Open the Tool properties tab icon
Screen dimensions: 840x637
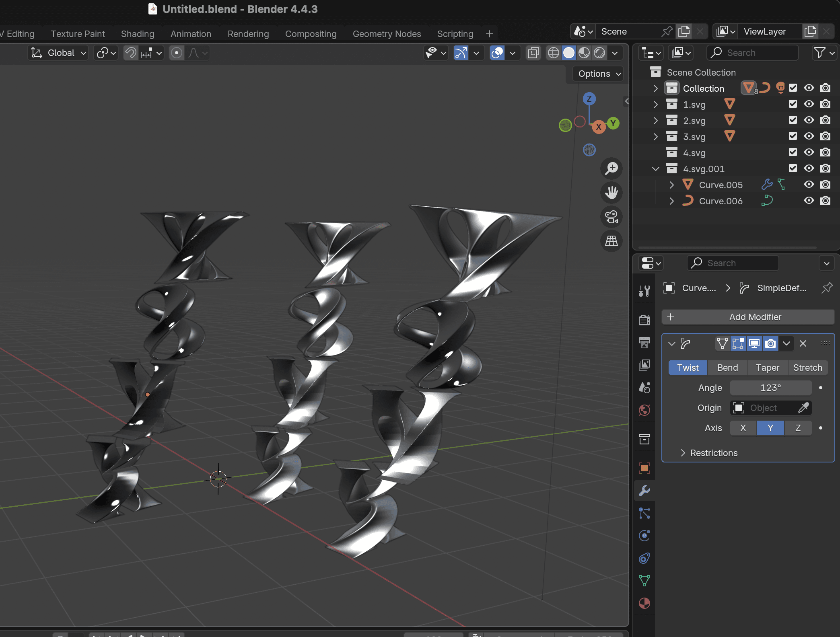(x=644, y=290)
